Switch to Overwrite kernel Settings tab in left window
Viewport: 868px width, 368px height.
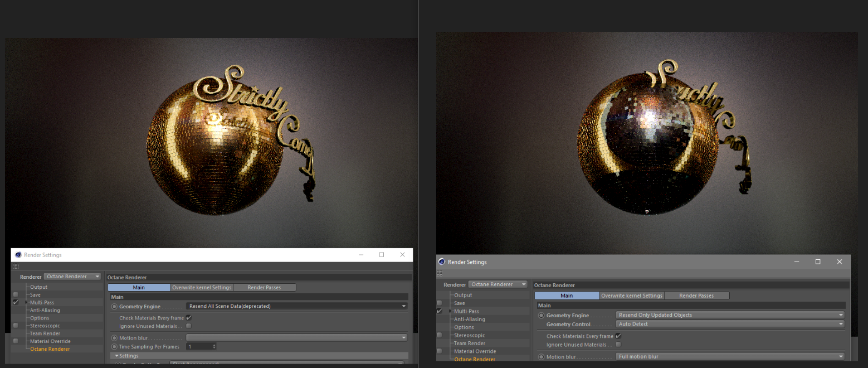202,288
